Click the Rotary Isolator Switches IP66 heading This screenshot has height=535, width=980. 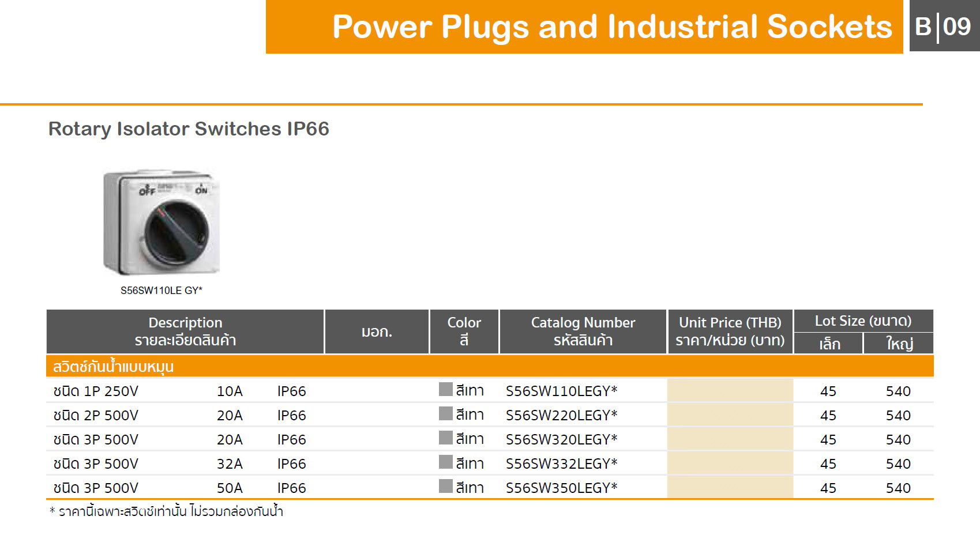tap(189, 129)
